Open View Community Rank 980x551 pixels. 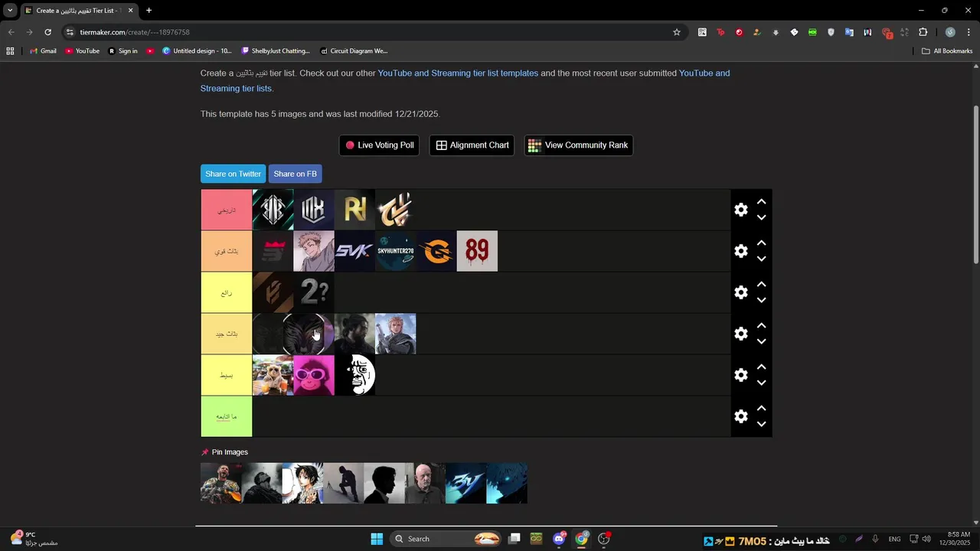[578, 145]
